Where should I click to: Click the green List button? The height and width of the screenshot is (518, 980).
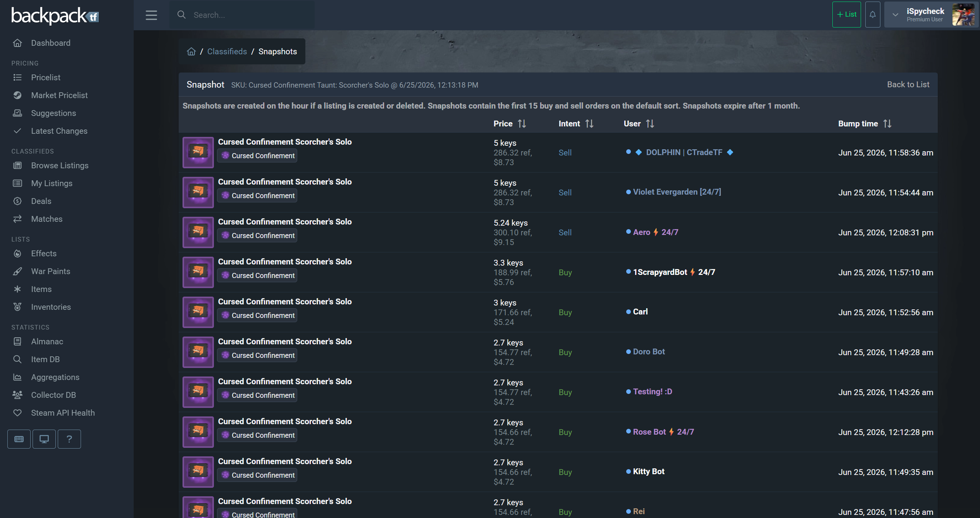pyautogui.click(x=847, y=14)
